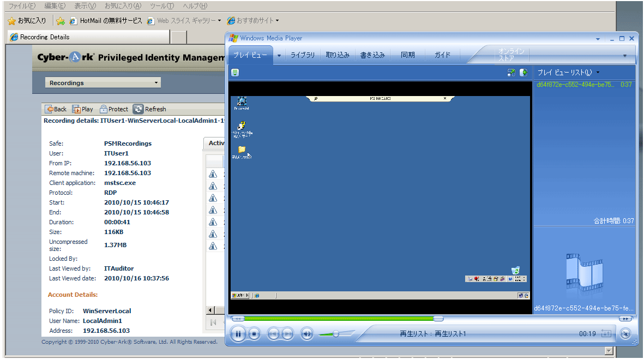Open the 同期 tab

(x=408, y=55)
